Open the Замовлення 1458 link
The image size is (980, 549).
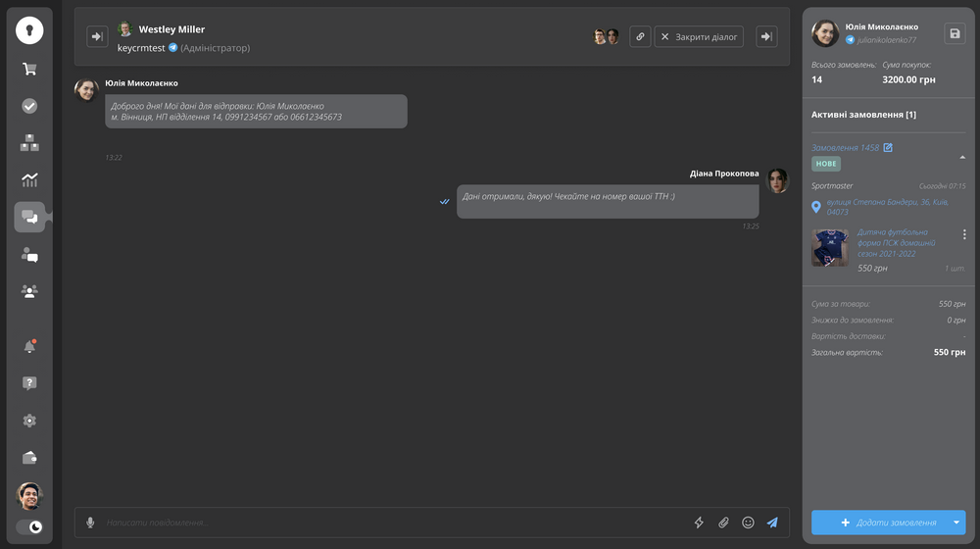pos(845,148)
